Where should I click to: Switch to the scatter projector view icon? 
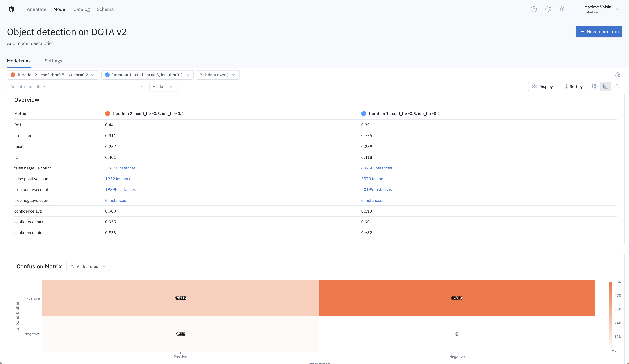tap(616, 87)
